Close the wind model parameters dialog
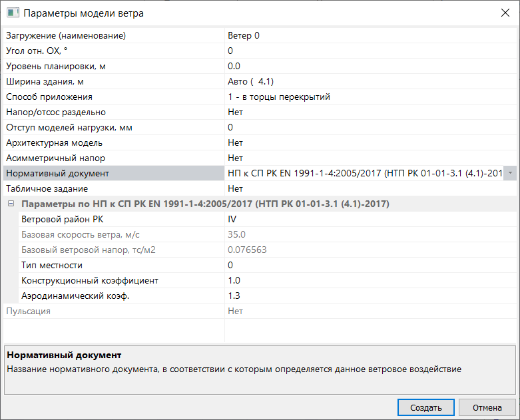The width and height of the screenshot is (520, 420). pos(505,13)
